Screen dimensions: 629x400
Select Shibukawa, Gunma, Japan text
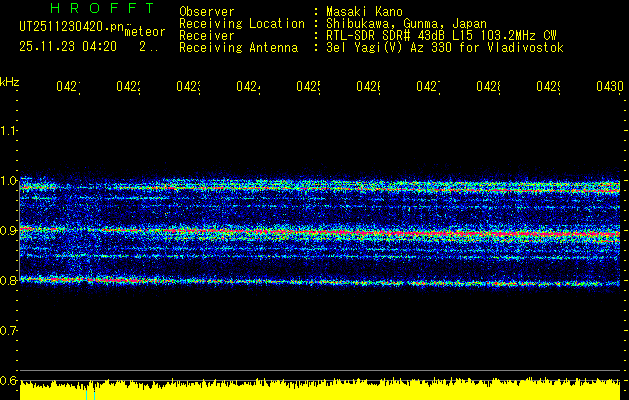[406, 24]
